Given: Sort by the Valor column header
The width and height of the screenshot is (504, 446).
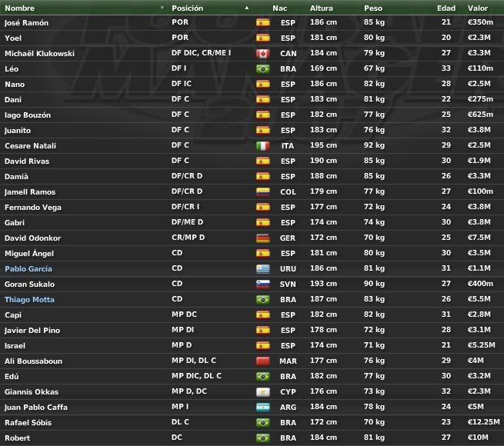Looking at the screenshot, I should tap(478, 8).
